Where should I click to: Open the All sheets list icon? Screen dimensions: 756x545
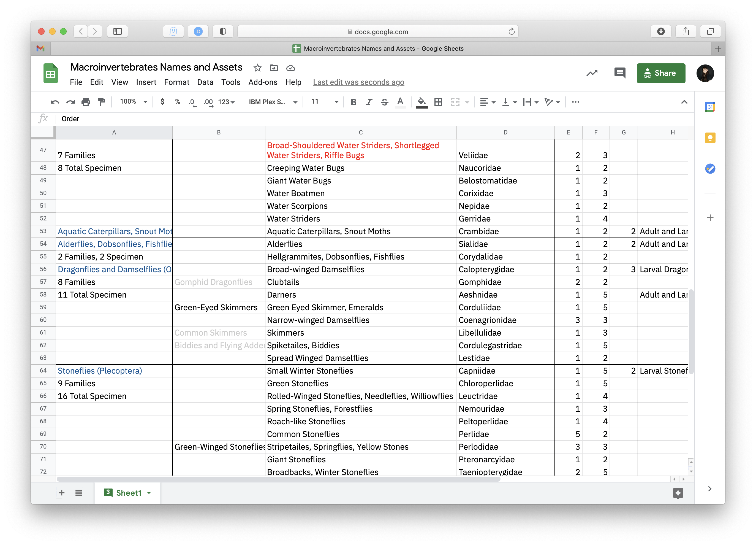79,493
